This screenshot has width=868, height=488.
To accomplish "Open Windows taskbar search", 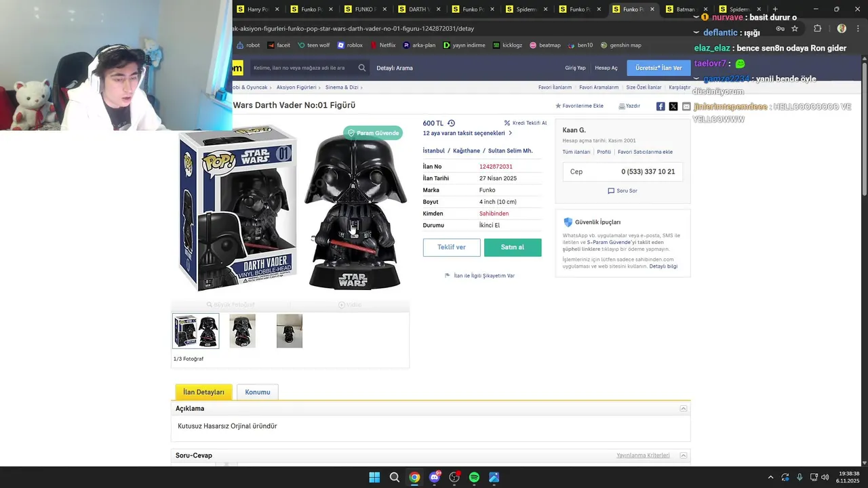I will click(x=394, y=477).
